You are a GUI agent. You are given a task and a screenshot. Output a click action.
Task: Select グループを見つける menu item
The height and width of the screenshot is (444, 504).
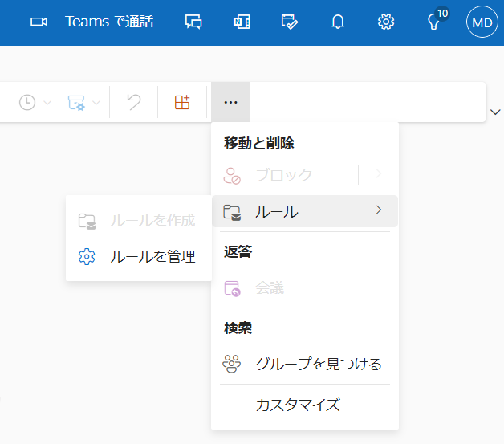pyautogui.click(x=305, y=364)
